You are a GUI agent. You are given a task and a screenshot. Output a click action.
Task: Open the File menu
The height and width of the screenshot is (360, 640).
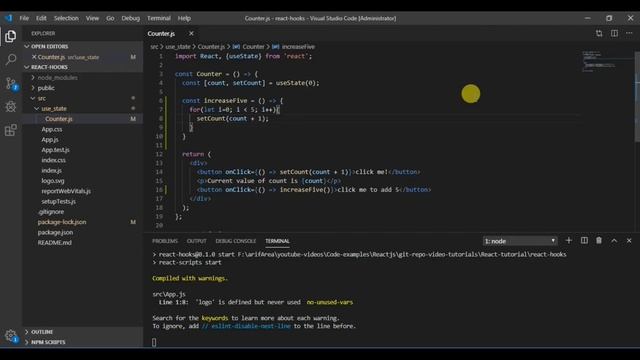(x=24, y=18)
